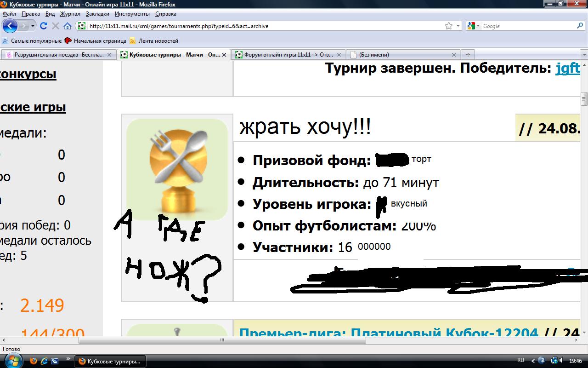Image resolution: width=588 pixels, height=368 pixels.
Task: Click the horizontal page scrollbar thumb
Action: pos(222,340)
